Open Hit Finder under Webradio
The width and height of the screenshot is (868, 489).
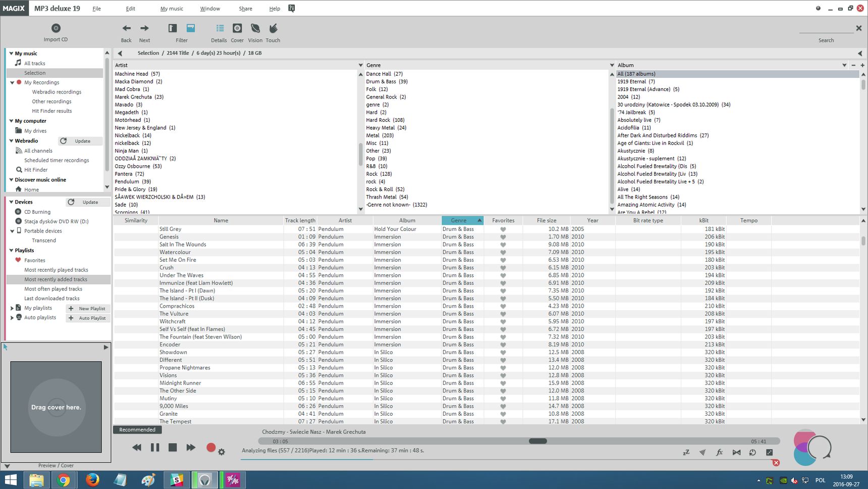(x=36, y=170)
